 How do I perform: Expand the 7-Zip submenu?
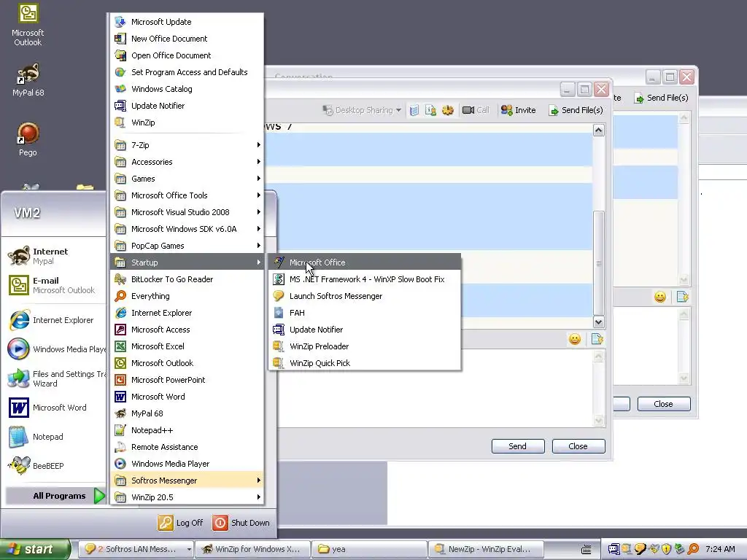pyautogui.click(x=187, y=145)
